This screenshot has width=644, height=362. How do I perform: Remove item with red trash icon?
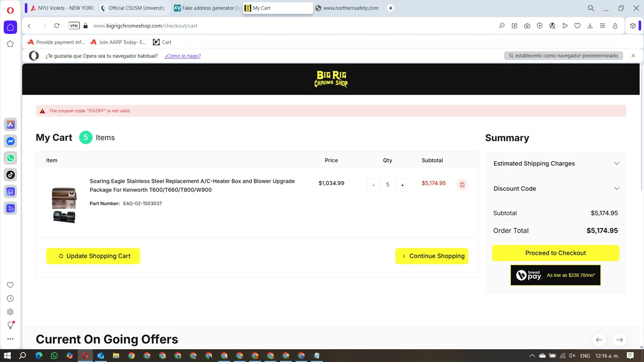462,185
